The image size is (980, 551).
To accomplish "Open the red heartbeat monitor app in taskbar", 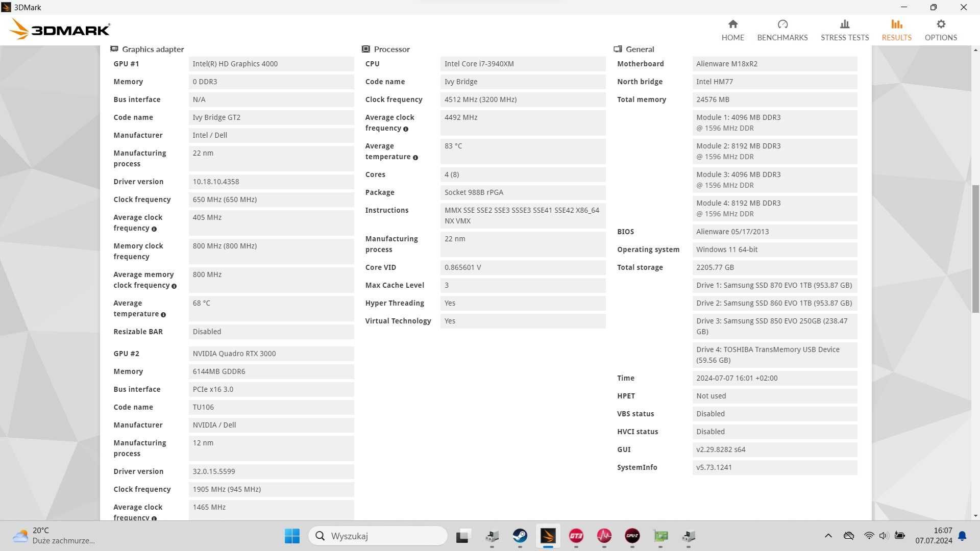I will point(604,536).
